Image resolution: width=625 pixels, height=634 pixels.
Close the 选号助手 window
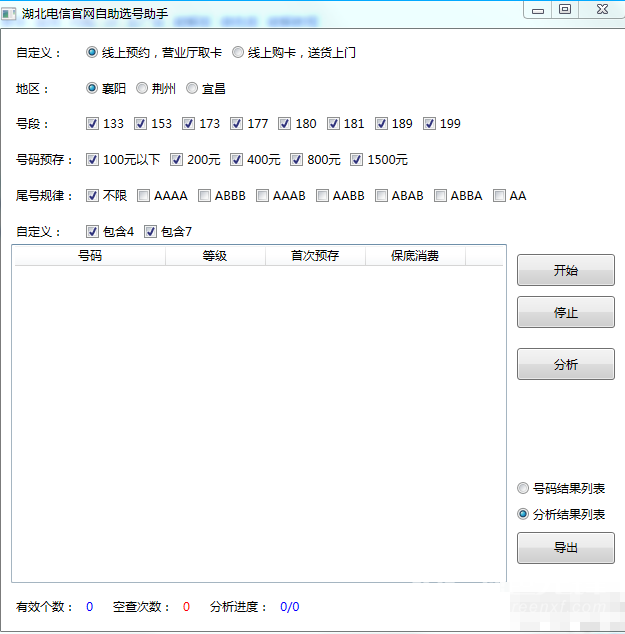tap(602, 10)
